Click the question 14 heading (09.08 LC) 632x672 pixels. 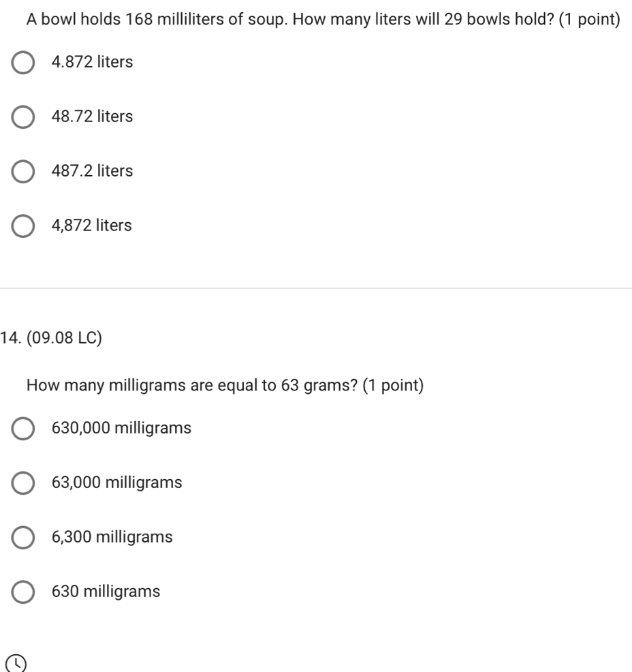click(x=51, y=338)
